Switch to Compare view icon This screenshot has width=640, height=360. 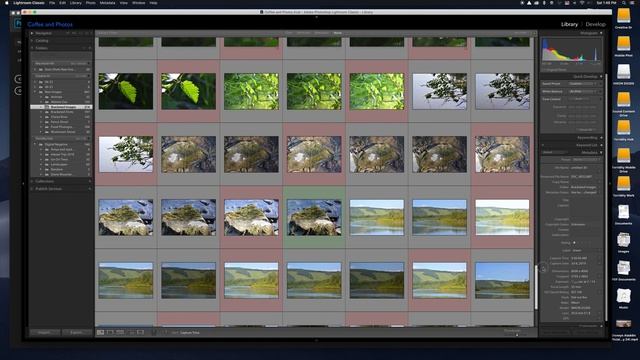(x=120, y=333)
